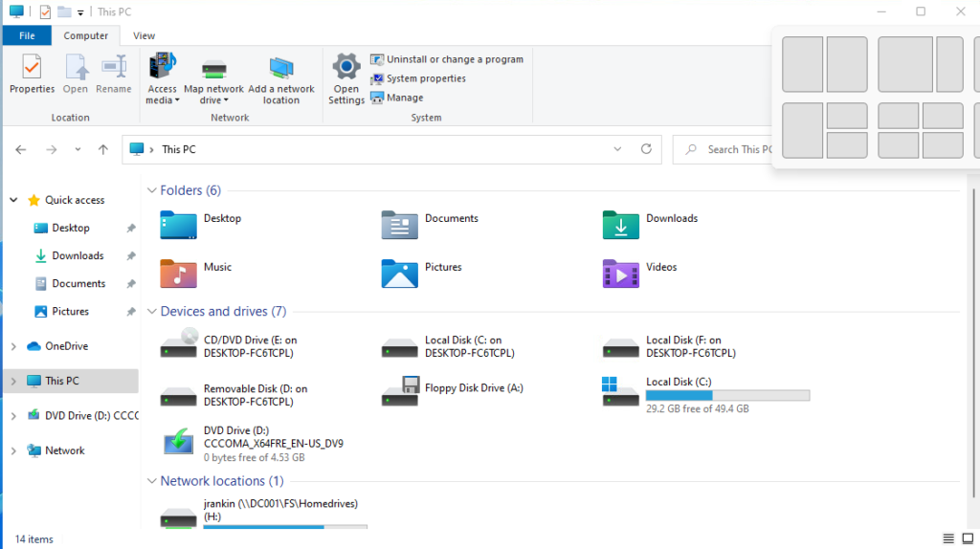Expand OneDrive in the navigation pane

tap(13, 346)
